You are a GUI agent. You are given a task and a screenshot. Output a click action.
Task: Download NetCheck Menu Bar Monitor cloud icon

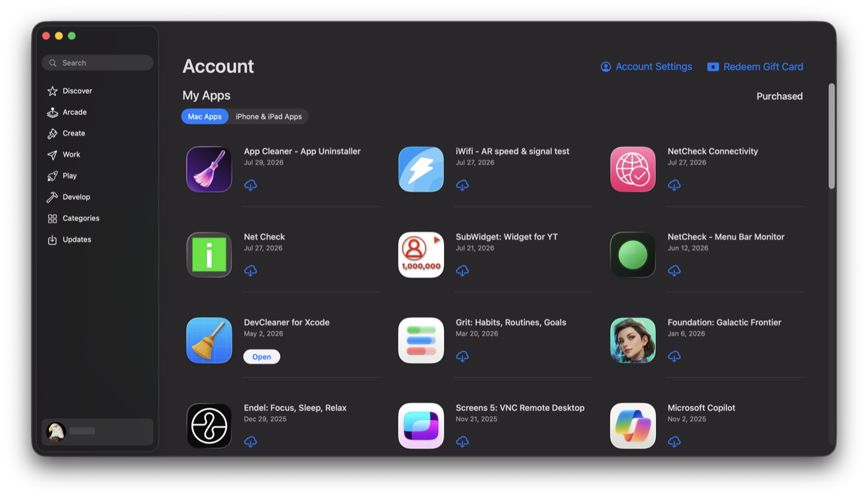tap(675, 270)
